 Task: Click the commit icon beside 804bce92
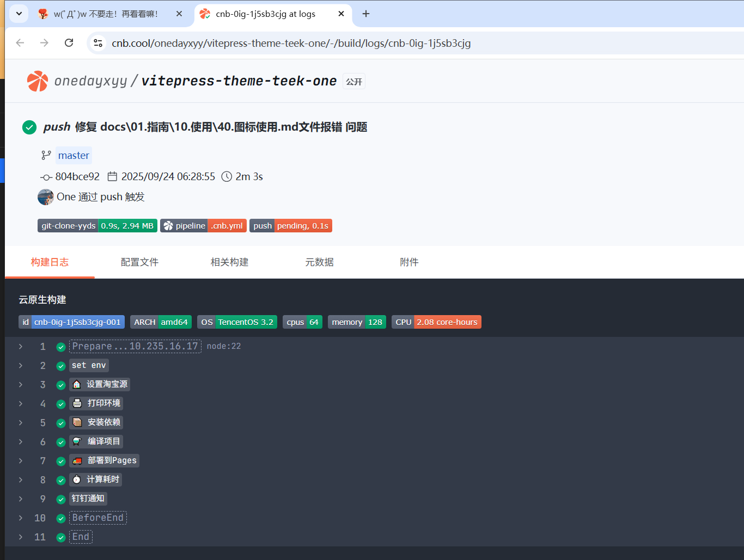click(x=46, y=177)
